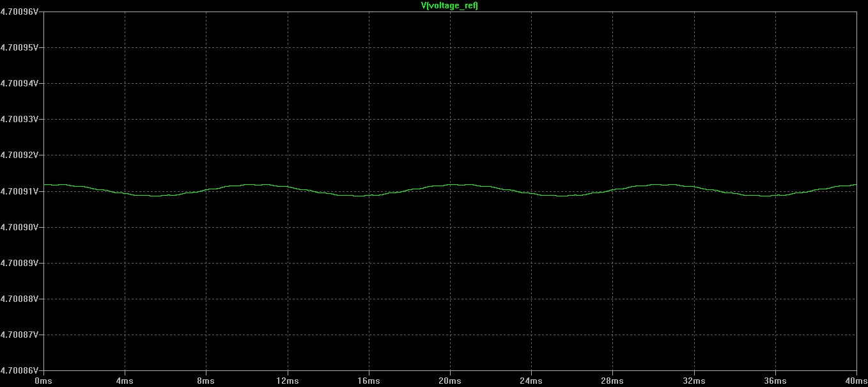Click the 40ms time axis label
Screen dimensions: 868x387
click(x=855, y=380)
